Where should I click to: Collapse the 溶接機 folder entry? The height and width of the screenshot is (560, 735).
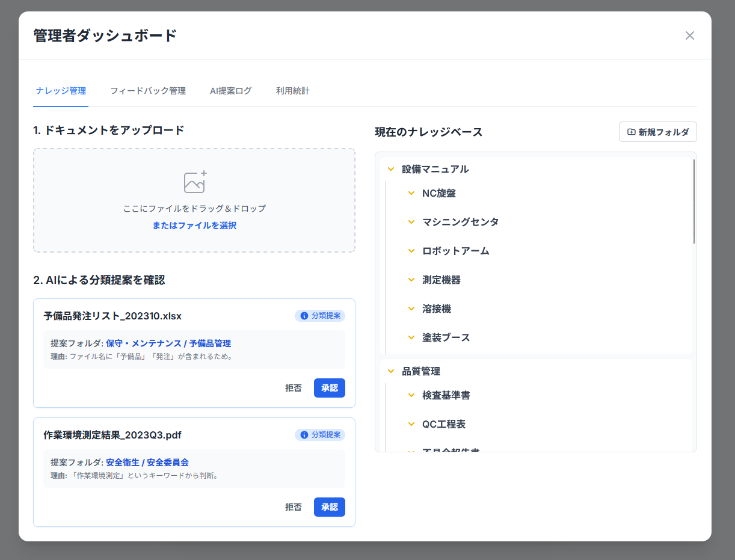tap(411, 309)
